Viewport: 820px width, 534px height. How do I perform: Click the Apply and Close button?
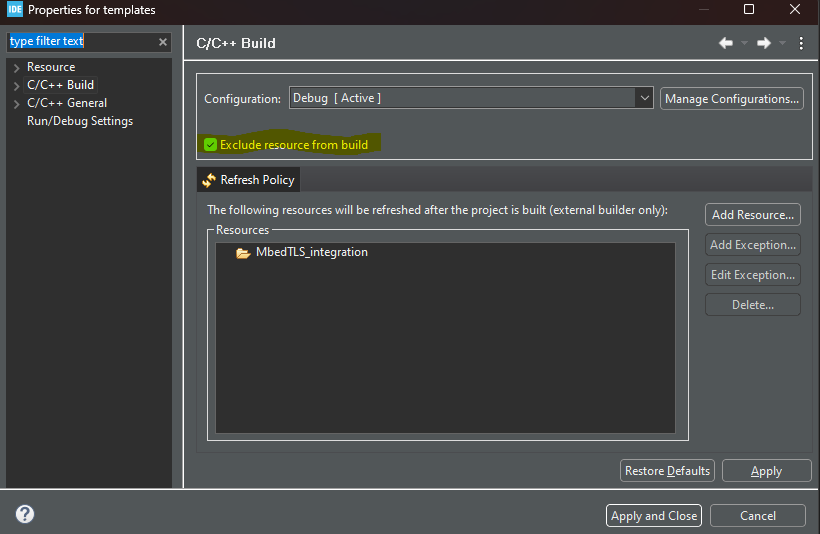pos(654,516)
